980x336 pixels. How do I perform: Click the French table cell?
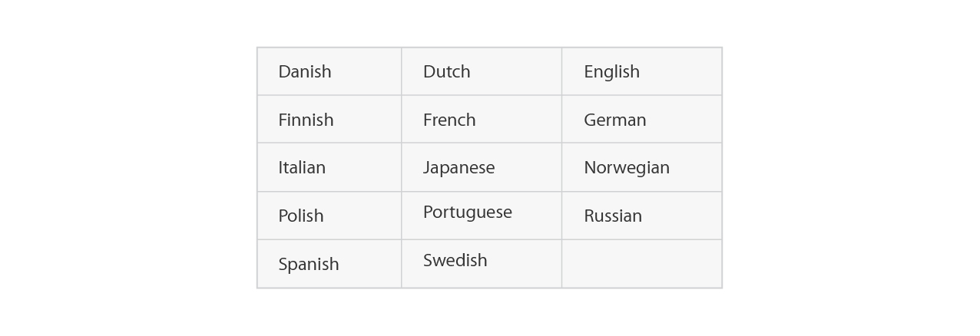pos(482,119)
